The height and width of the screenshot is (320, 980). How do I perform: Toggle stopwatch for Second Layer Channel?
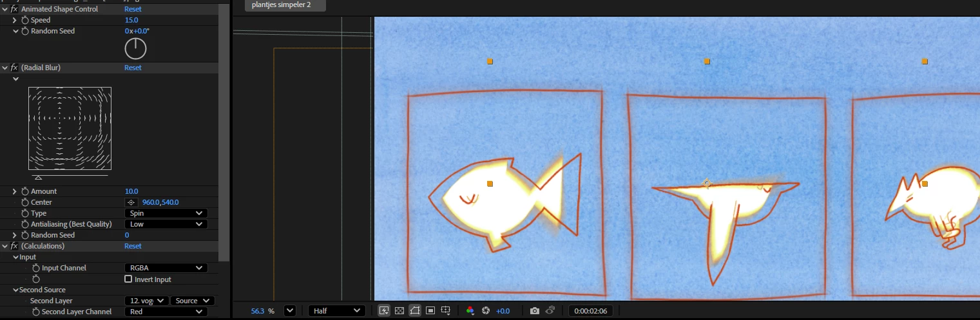[x=36, y=312]
